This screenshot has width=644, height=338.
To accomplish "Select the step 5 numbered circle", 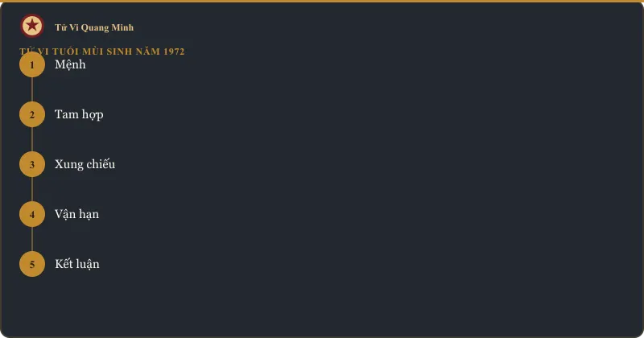I will 32,264.
